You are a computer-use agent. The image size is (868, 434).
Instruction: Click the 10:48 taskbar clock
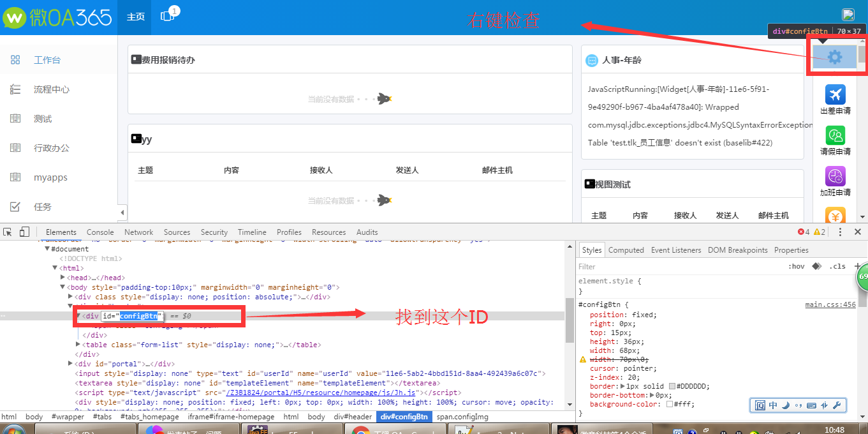(x=834, y=430)
